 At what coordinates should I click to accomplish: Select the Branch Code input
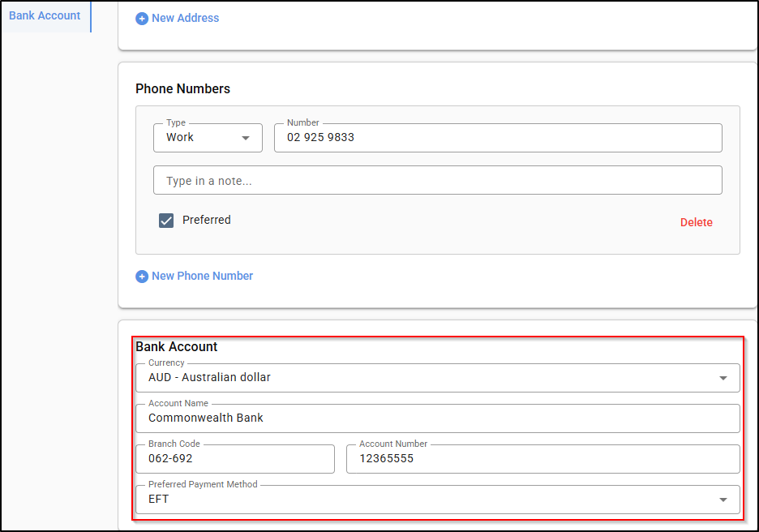pos(235,459)
